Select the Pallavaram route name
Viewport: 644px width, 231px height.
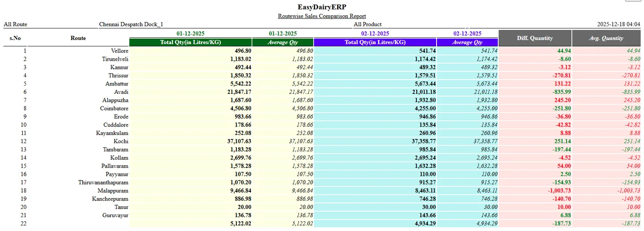[x=115, y=166]
